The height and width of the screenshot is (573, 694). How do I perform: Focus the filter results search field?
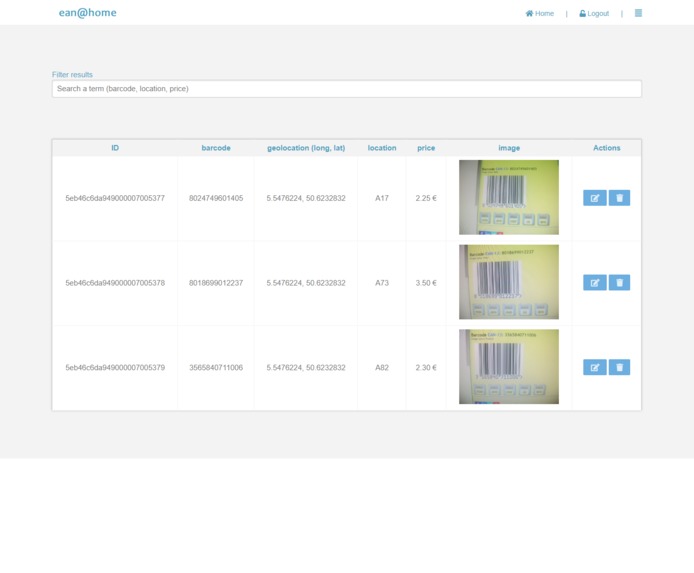[x=347, y=88]
